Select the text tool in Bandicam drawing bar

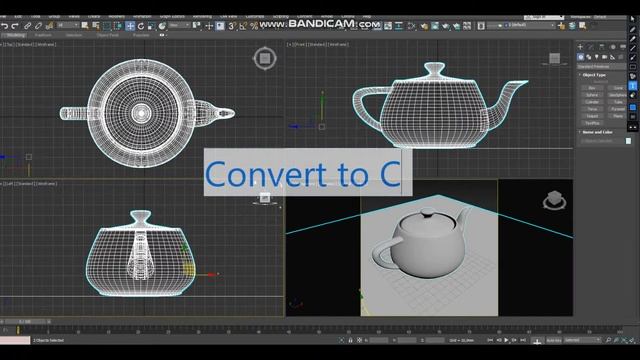(x=633, y=86)
